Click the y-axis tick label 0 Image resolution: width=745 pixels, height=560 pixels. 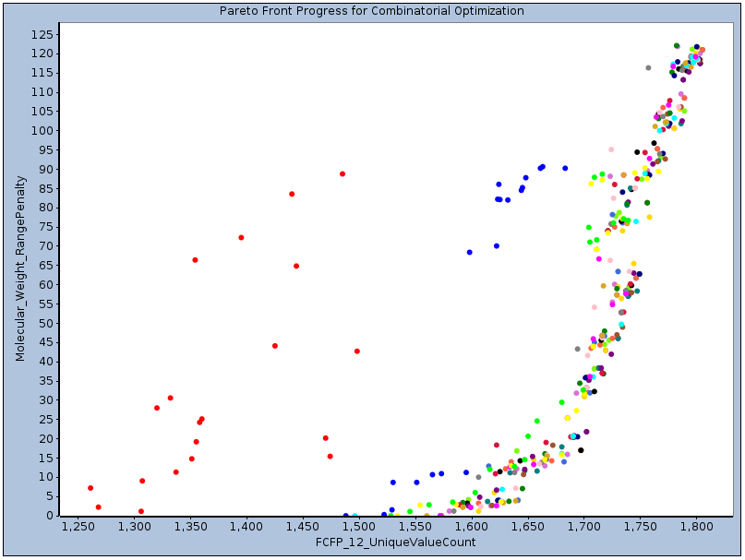[x=49, y=516]
